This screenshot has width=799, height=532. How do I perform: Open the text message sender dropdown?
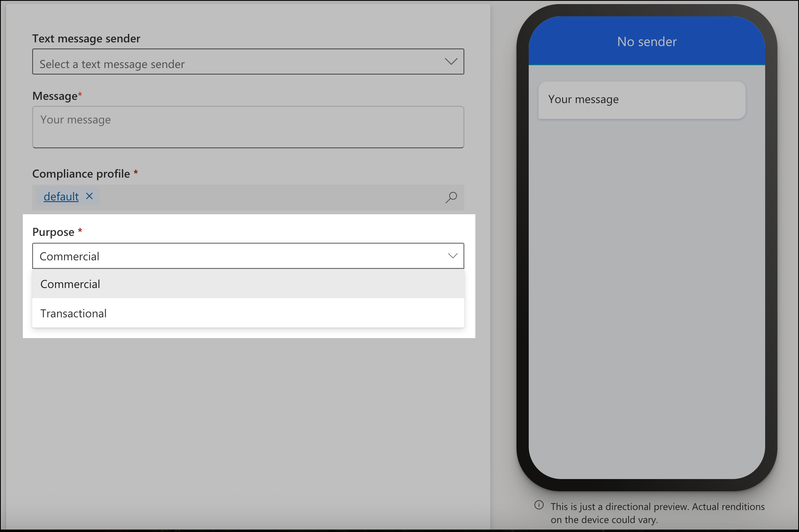coord(248,62)
